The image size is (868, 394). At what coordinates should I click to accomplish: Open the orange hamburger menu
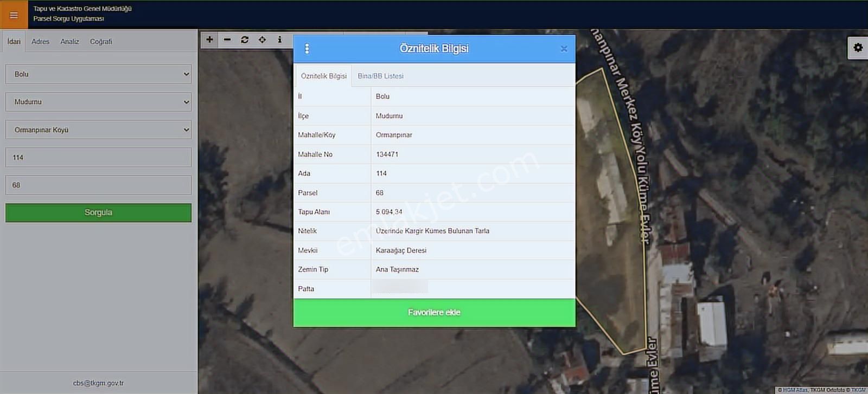point(14,15)
